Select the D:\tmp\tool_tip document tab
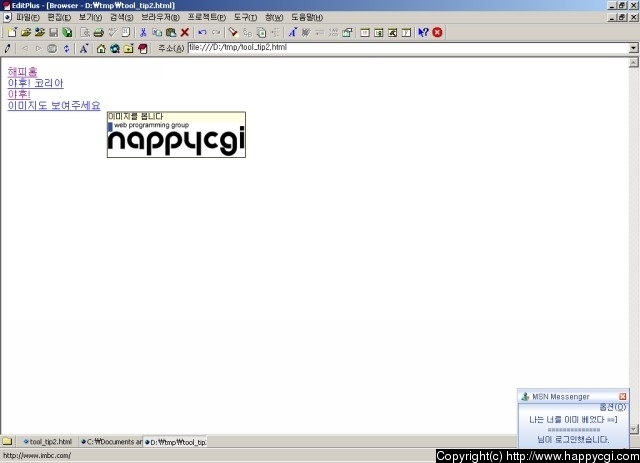 tap(176, 442)
